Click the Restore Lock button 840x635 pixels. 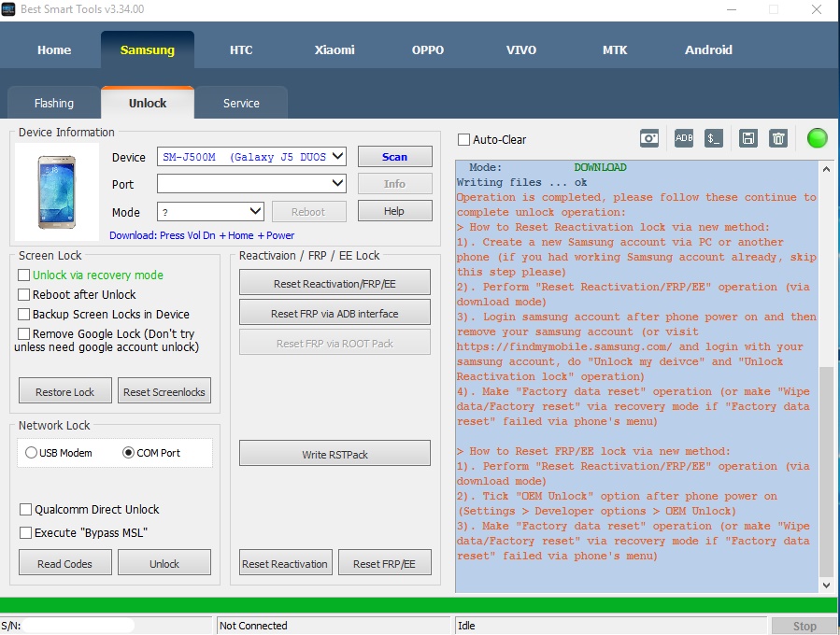64,391
